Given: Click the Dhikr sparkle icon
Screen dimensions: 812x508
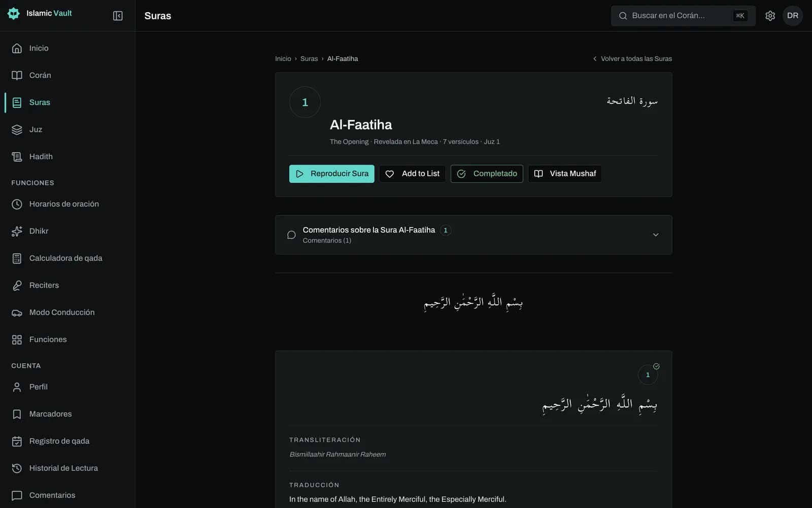Looking at the screenshot, I should pyautogui.click(x=17, y=231).
